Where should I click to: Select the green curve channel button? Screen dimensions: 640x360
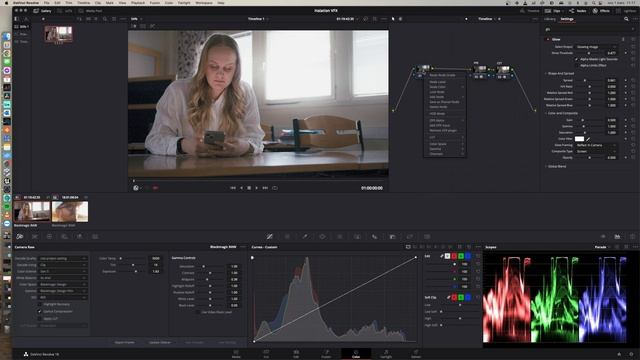(461, 256)
